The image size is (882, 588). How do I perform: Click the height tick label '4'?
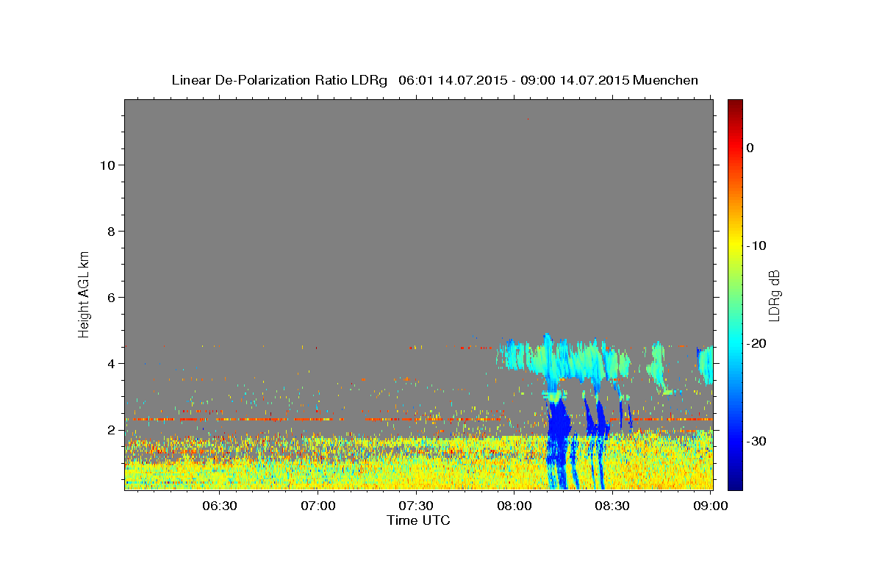(x=111, y=363)
